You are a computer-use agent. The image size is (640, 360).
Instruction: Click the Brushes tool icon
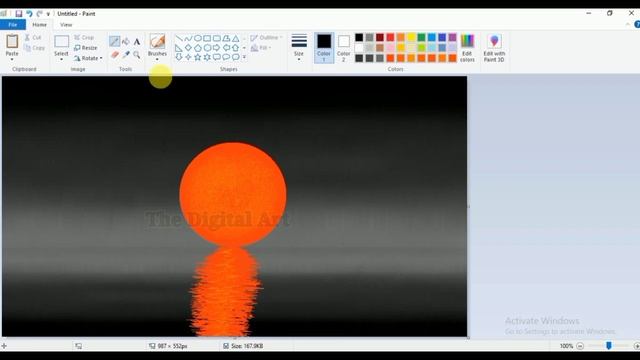coord(157,41)
